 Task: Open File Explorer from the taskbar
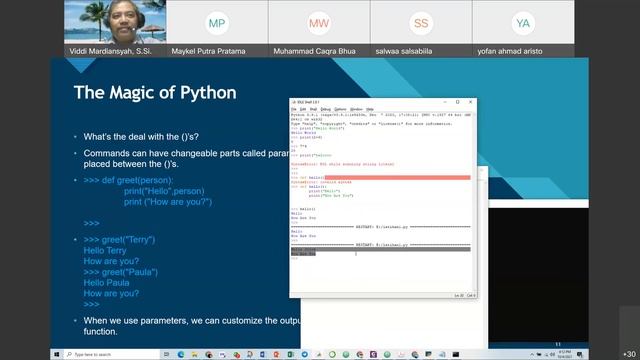point(195,354)
